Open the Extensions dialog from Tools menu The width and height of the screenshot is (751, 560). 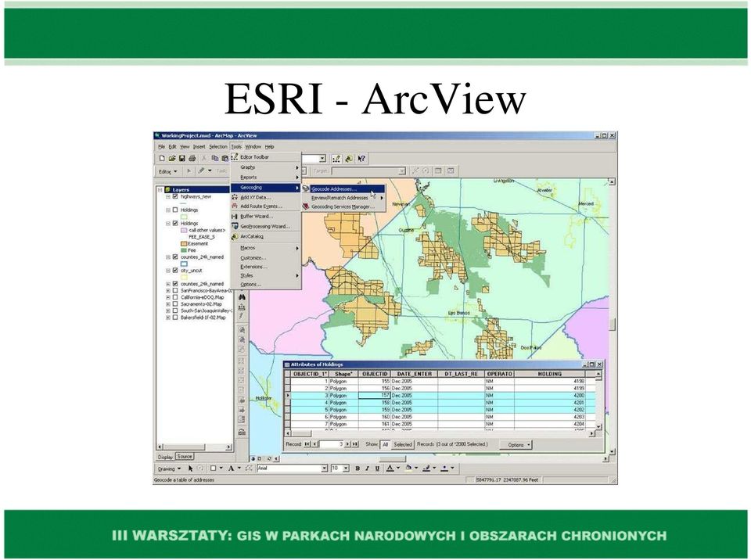click(x=266, y=267)
